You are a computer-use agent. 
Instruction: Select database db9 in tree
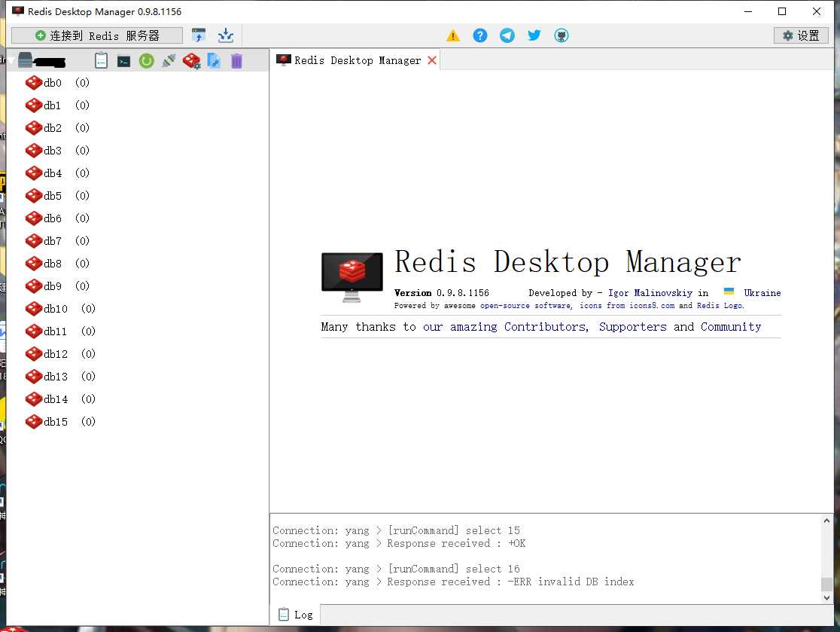pyautogui.click(x=57, y=285)
